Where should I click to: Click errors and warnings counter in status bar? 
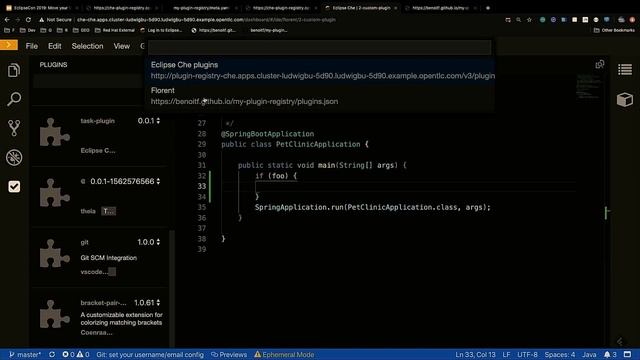(x=76, y=354)
